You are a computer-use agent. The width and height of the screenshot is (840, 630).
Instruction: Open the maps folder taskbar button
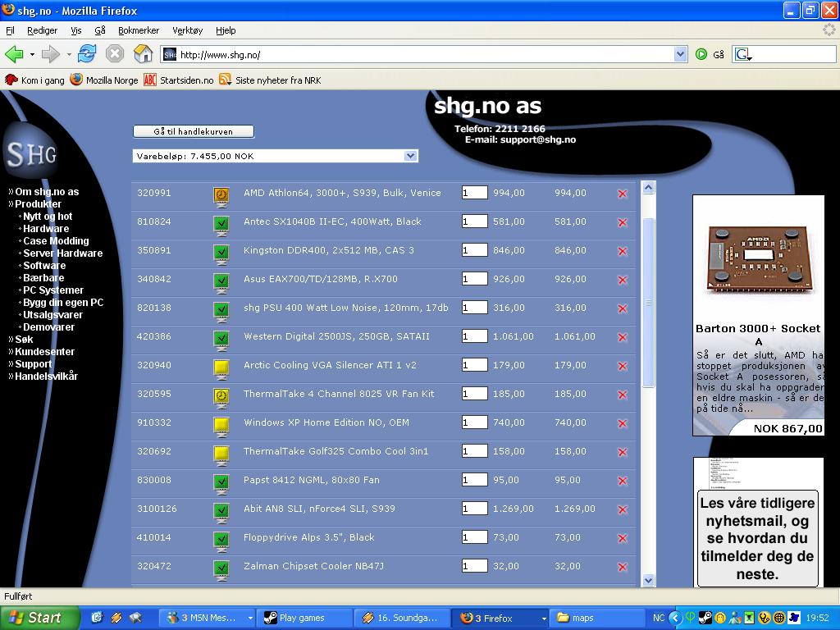pyautogui.click(x=597, y=619)
